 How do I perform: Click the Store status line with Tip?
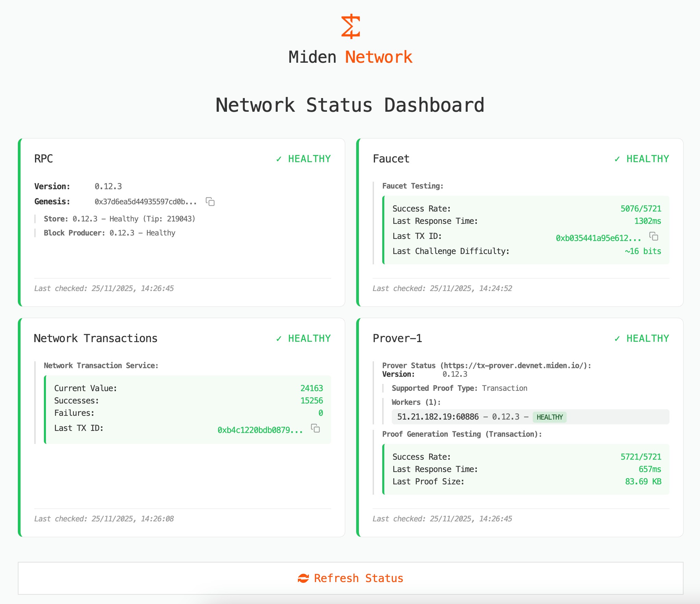pos(119,219)
